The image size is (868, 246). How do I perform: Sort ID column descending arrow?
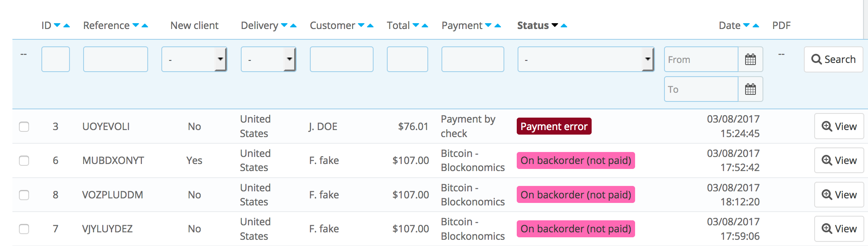click(x=57, y=26)
